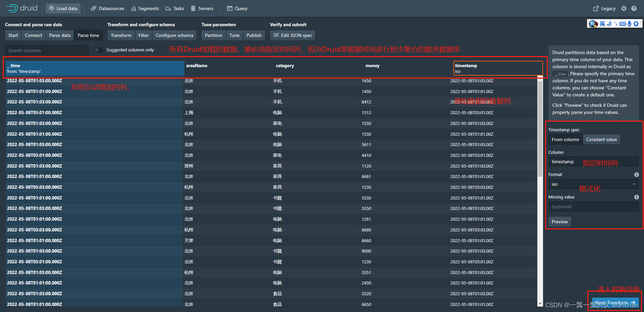The width and height of the screenshot is (644, 312).
Task: Go to the Tune step
Action: click(x=234, y=35)
